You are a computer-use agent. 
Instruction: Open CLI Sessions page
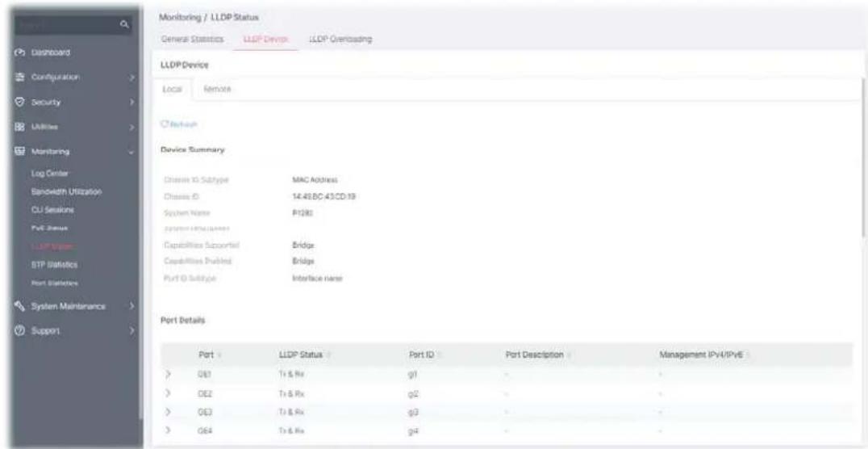(52, 210)
